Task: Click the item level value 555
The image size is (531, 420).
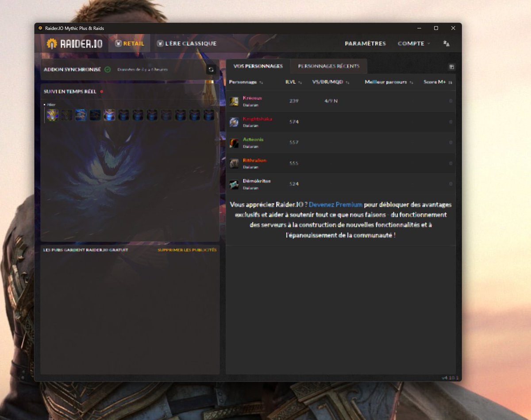Action: [x=294, y=163]
